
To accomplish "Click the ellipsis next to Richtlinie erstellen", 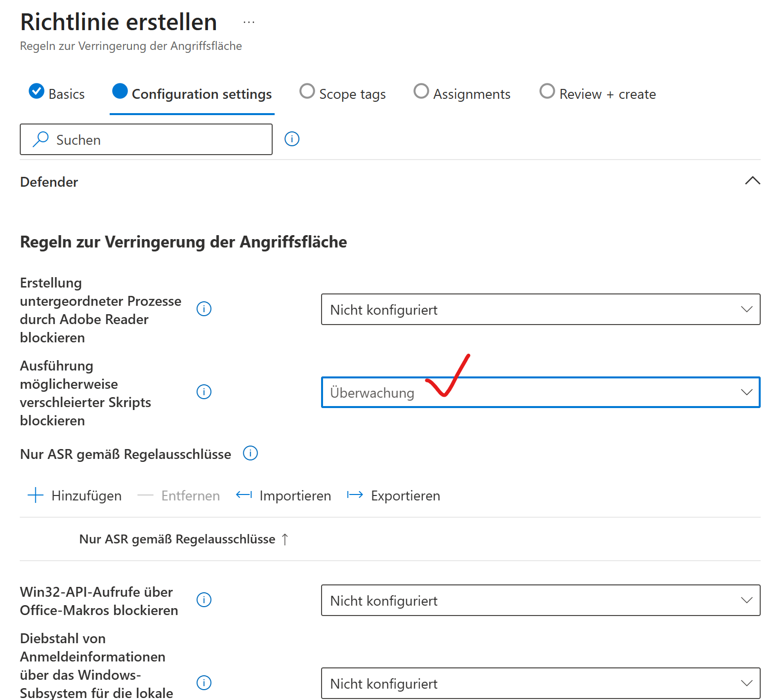I will 249,22.
